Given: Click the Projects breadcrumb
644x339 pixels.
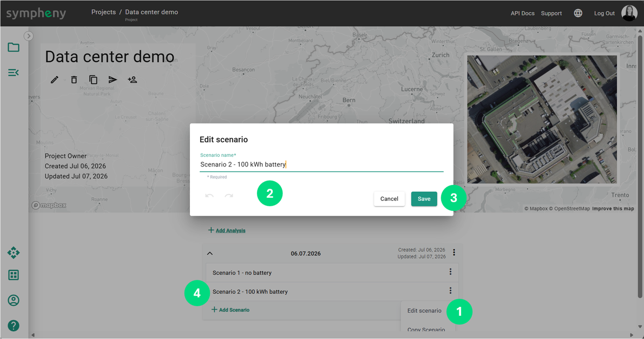Looking at the screenshot, I should pos(104,12).
